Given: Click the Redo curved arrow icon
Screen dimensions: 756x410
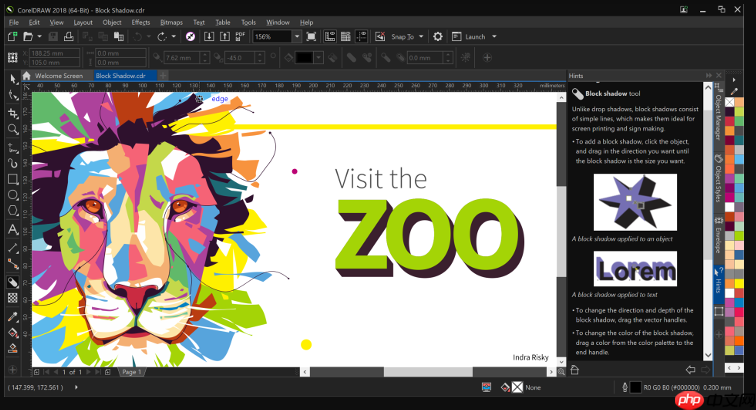Looking at the screenshot, I should coord(162,36).
